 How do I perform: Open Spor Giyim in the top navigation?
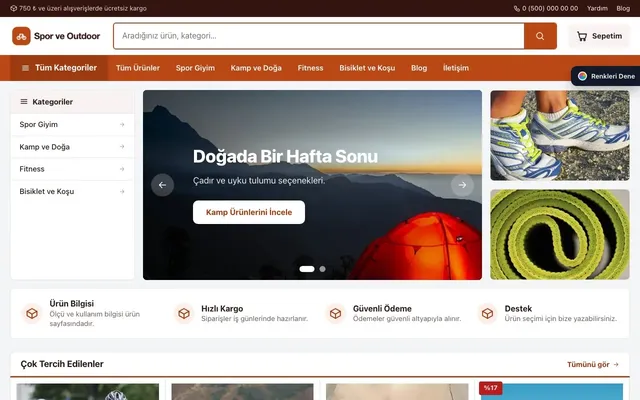pyautogui.click(x=195, y=68)
